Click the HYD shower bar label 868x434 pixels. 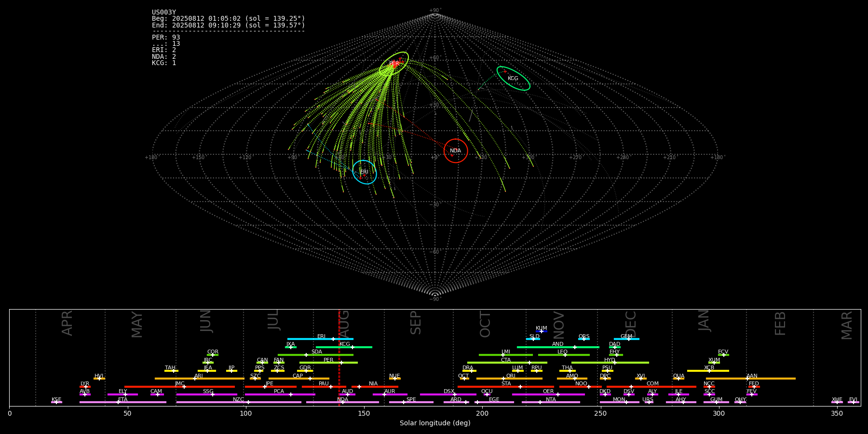click(610, 360)
